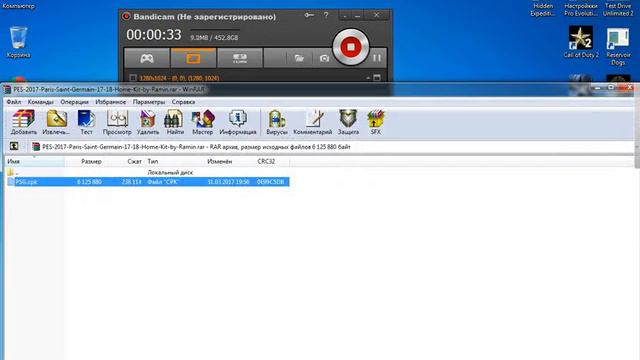Open the Команды menu
Viewport: 640px width, 360px height.
pos(40,102)
